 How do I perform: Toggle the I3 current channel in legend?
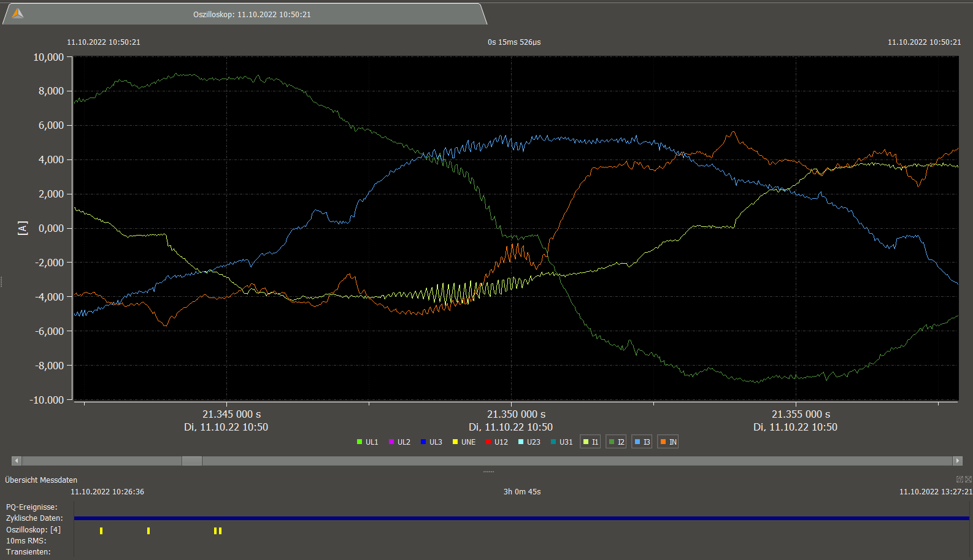[x=642, y=442]
